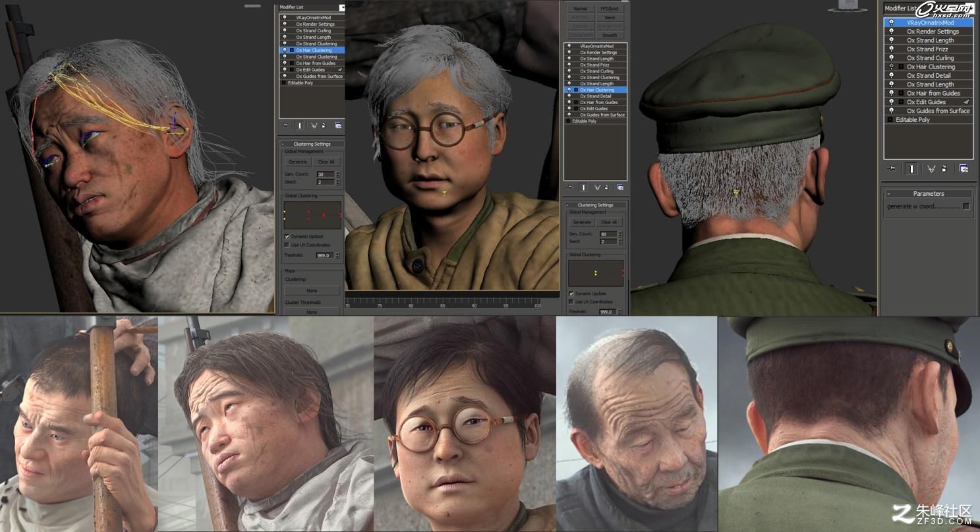
Task: Remove modifier from stack in middle panel
Action: [607, 187]
